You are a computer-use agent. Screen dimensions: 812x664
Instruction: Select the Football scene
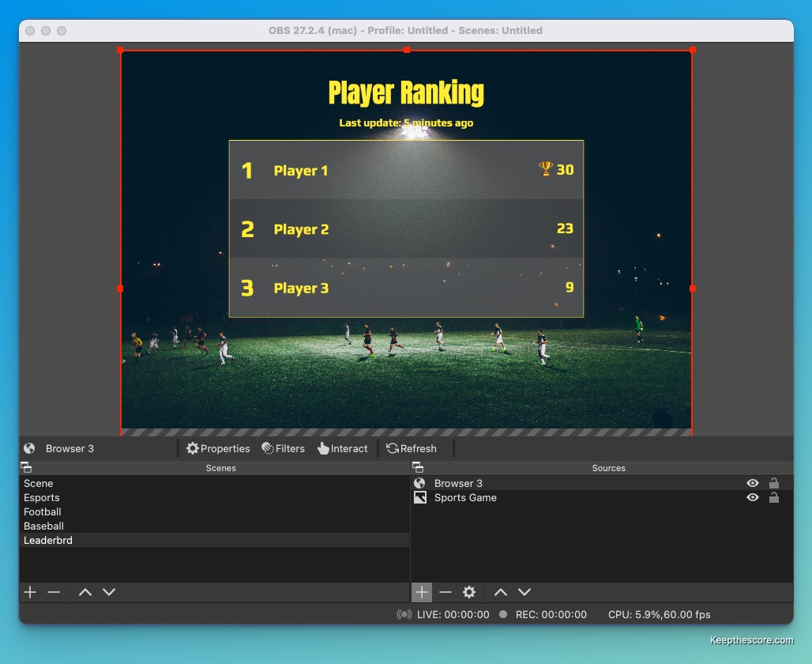[x=214, y=511]
